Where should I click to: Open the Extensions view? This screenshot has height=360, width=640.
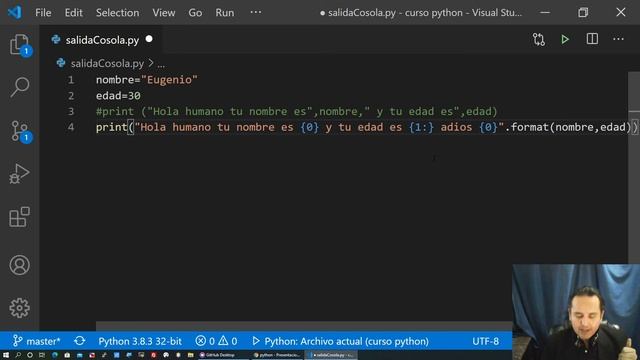click(x=19, y=217)
